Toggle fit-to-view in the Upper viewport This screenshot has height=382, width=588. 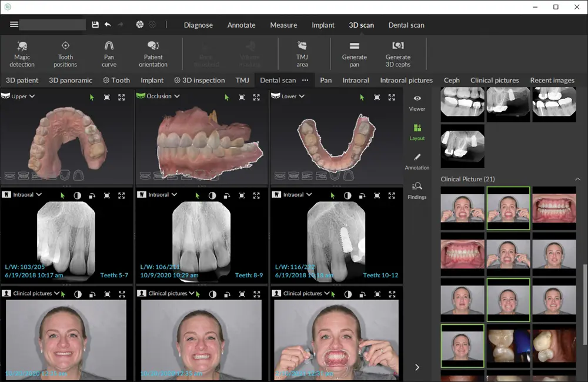(x=106, y=97)
